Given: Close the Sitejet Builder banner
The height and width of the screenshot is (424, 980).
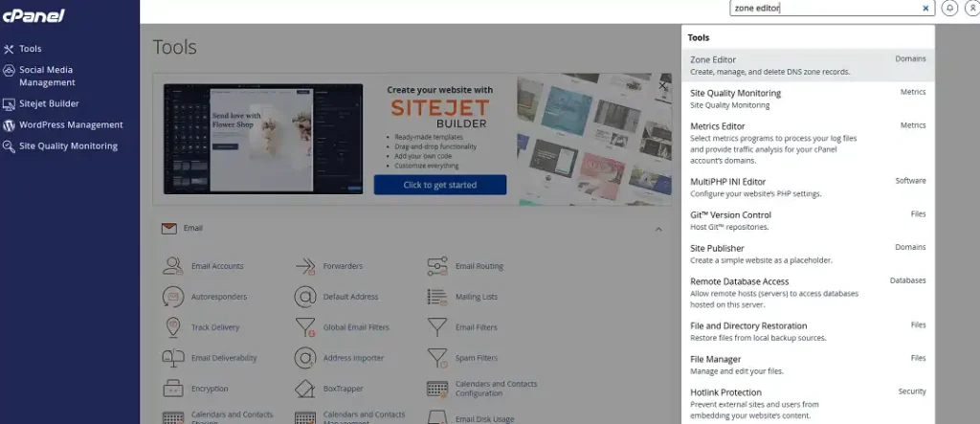Looking at the screenshot, I should click(x=662, y=86).
